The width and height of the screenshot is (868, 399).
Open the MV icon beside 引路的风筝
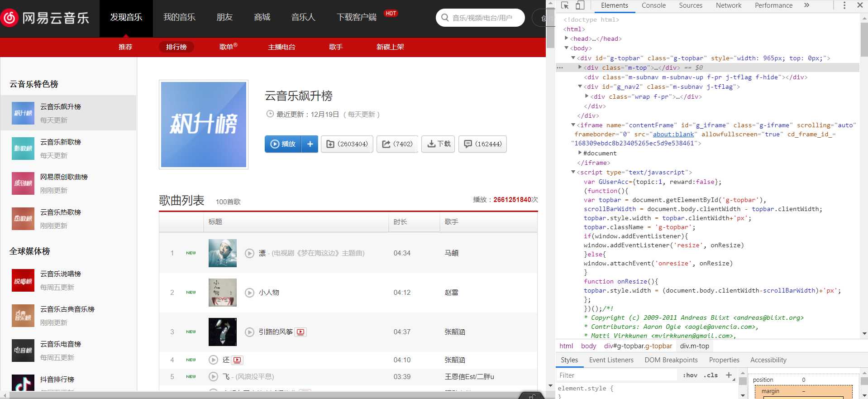301,332
